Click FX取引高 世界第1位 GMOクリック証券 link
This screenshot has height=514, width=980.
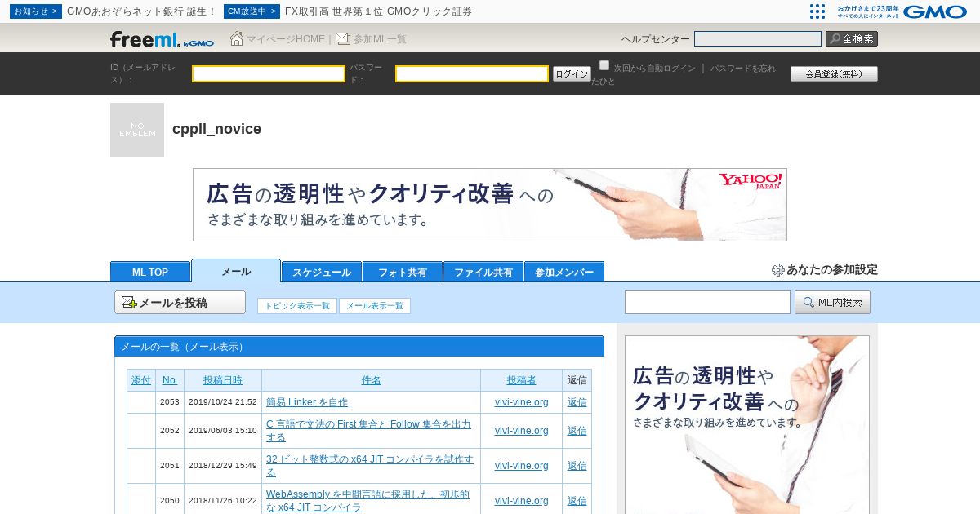pyautogui.click(x=378, y=11)
